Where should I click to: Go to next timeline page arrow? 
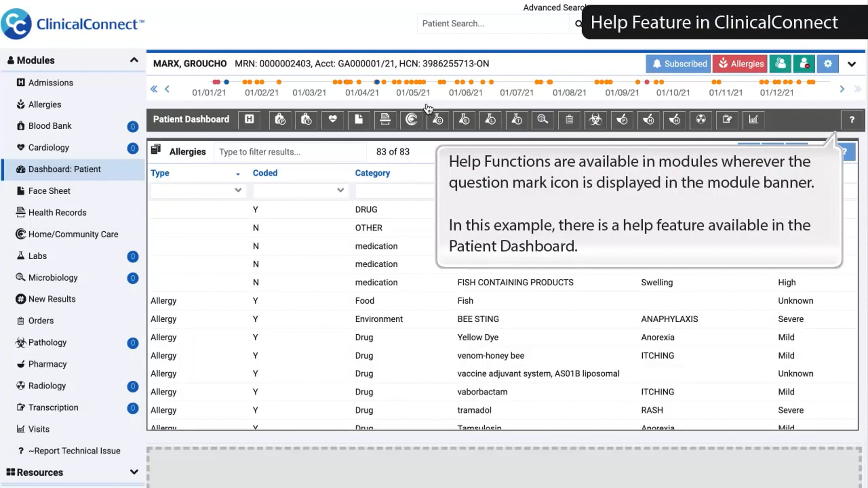pyautogui.click(x=842, y=89)
